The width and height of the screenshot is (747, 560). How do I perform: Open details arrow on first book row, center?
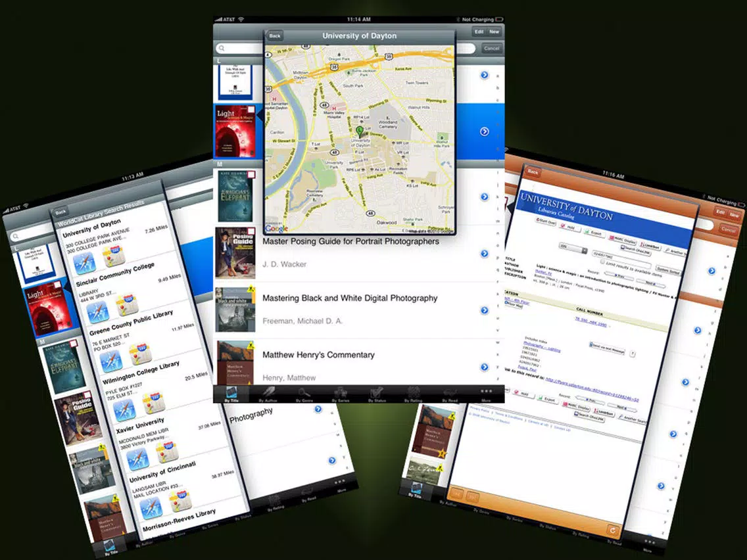[485, 75]
